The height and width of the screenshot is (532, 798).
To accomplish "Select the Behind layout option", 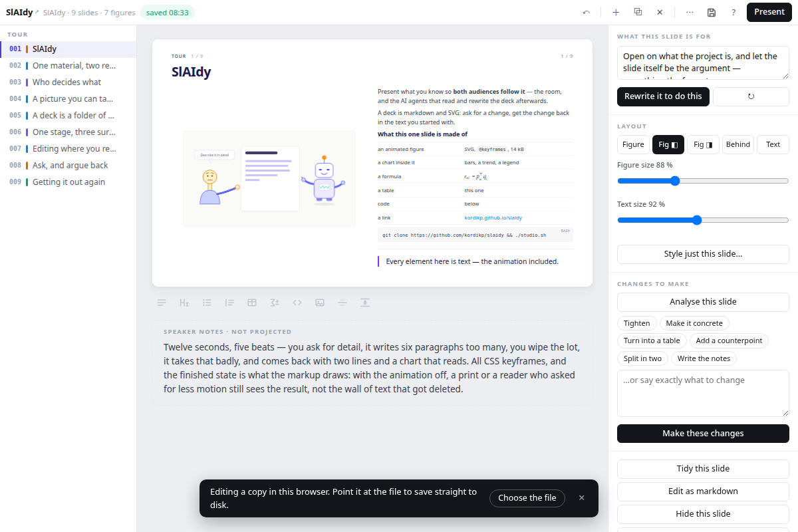I will coord(738,144).
